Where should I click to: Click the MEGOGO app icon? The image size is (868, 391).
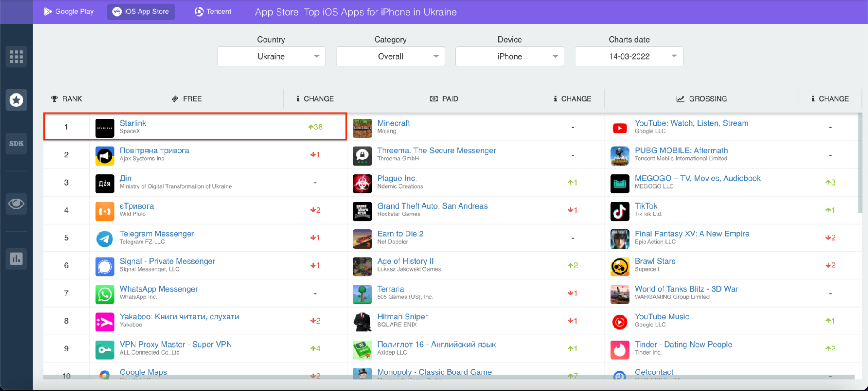click(620, 183)
